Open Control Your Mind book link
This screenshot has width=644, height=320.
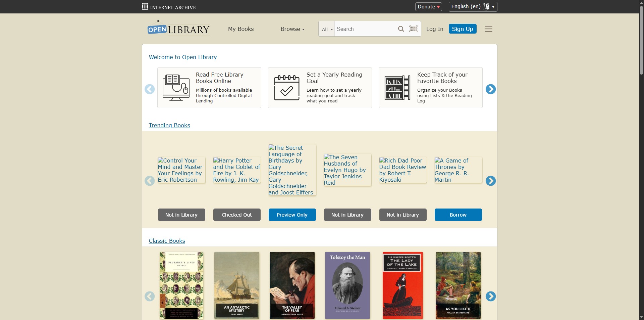tap(181, 170)
